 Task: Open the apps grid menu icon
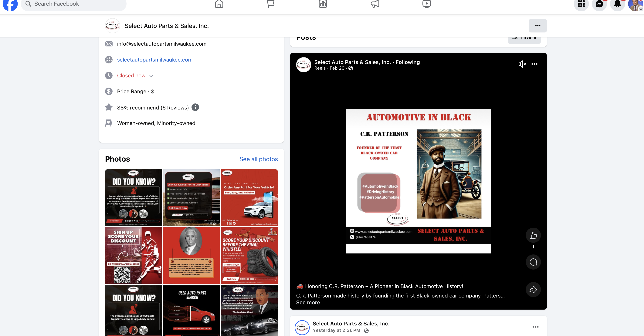[581, 4]
